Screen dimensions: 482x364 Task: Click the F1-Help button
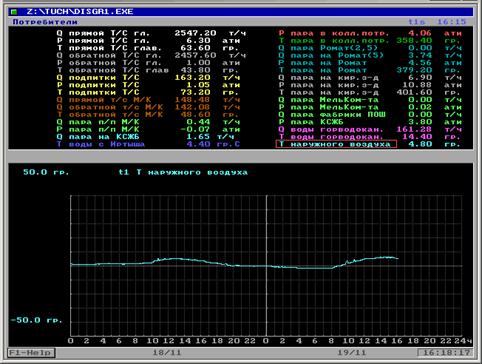click(x=31, y=352)
